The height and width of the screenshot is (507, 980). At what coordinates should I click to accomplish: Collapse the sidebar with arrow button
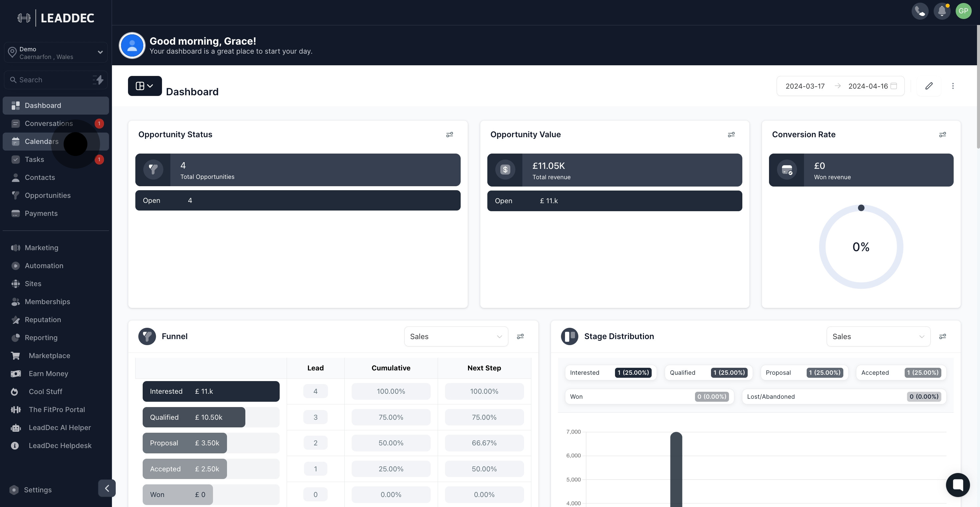[x=107, y=488]
